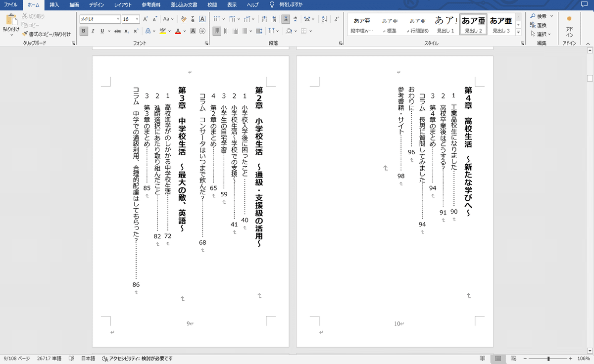This screenshot has height=364, width=594.
Task: Apply the 行間詰め style
Action: [x=417, y=24]
